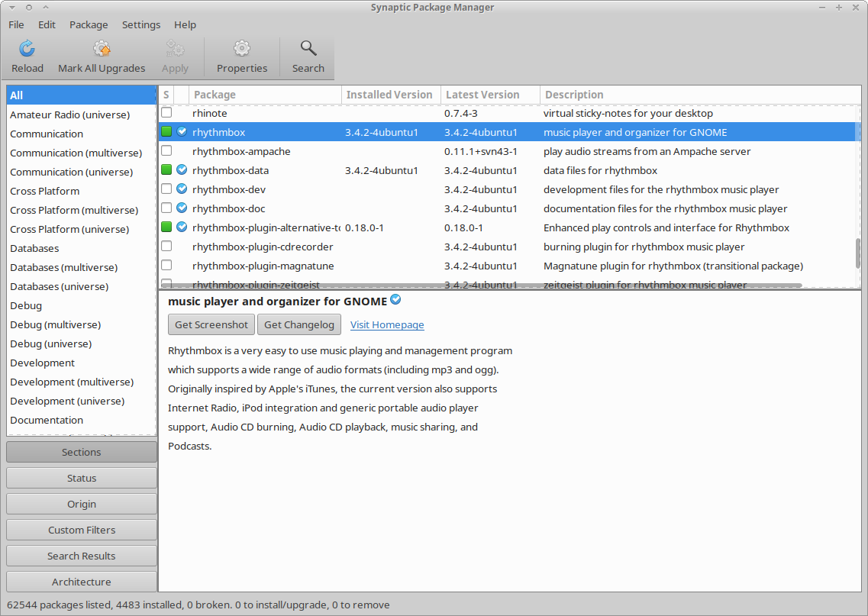The image size is (868, 616).
Task: Select Amateur Radio (universe) section
Action: point(82,114)
